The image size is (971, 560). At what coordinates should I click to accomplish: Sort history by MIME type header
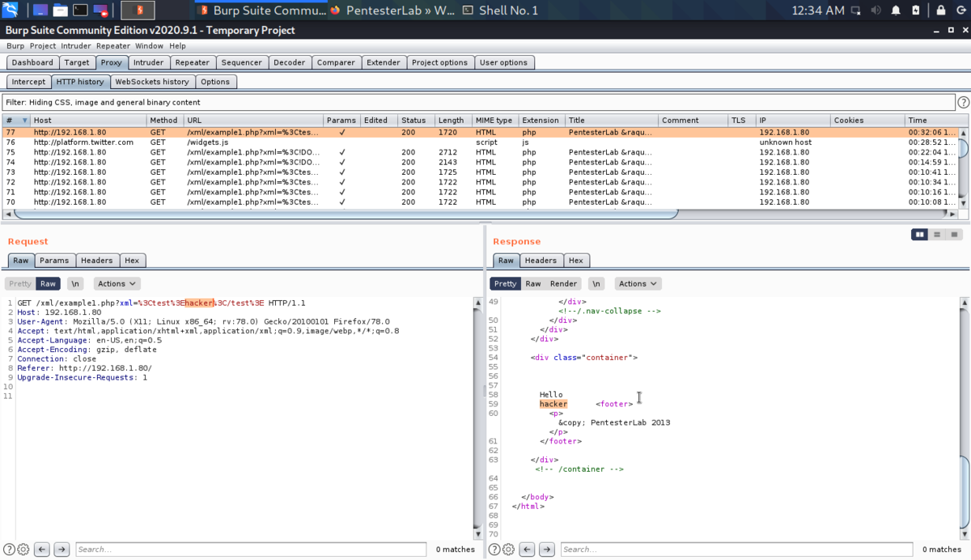tap(495, 121)
